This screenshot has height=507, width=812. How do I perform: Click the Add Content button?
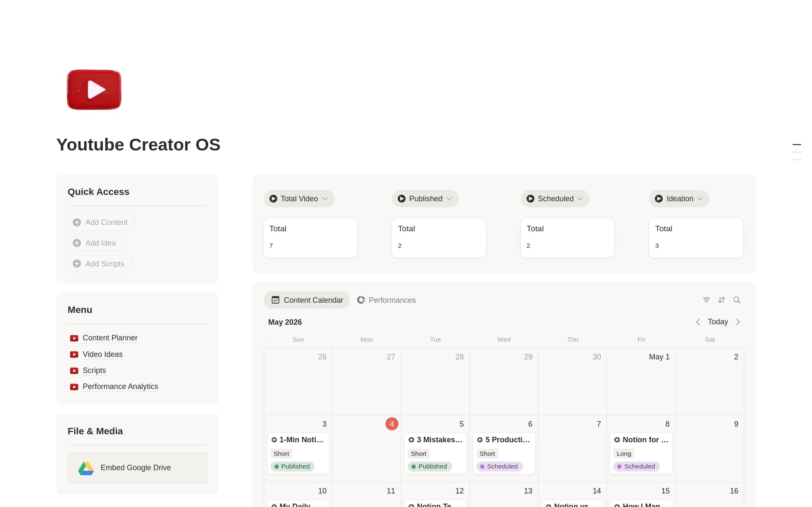point(101,222)
